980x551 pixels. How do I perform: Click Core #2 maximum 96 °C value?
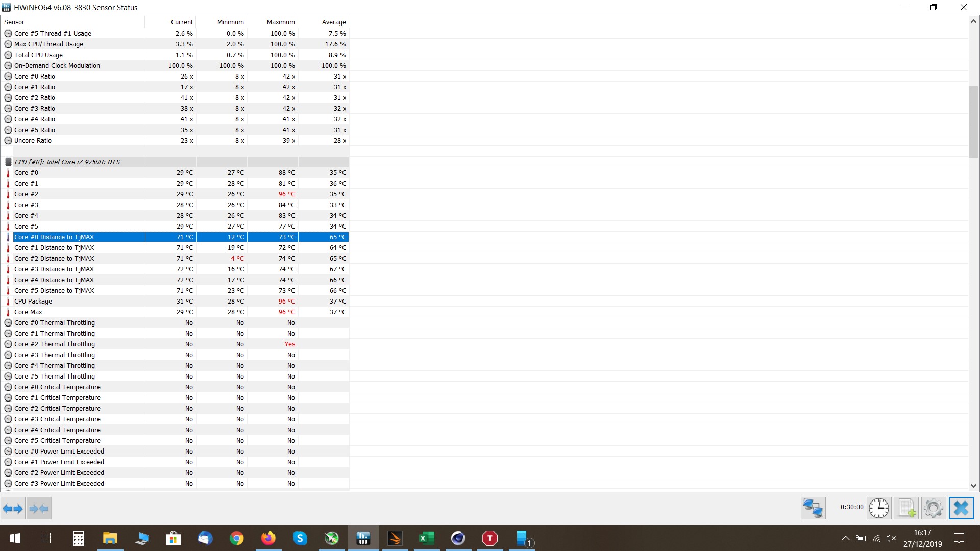click(x=286, y=194)
